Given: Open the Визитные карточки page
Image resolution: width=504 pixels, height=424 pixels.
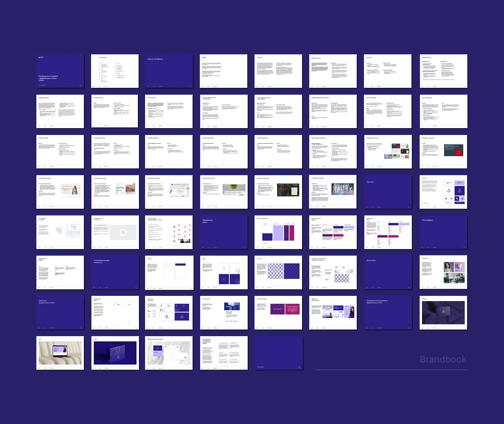Looking at the screenshot, I should point(170,313).
